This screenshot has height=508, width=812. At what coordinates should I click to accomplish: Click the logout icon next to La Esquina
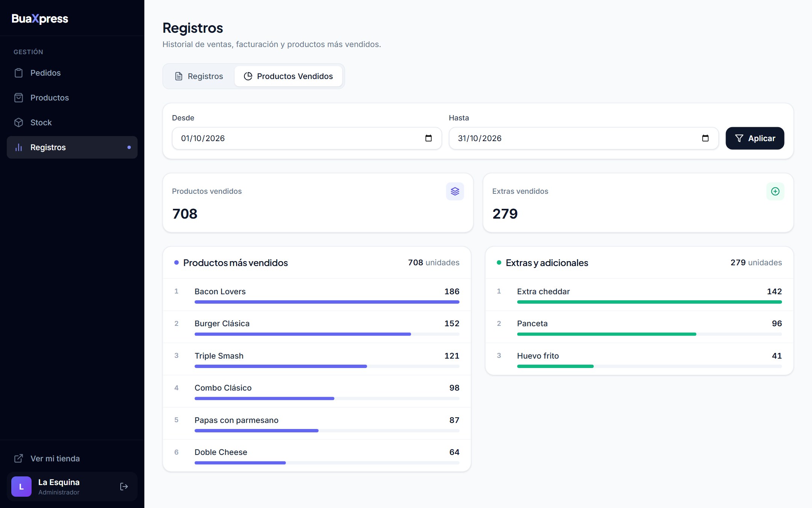tap(124, 487)
